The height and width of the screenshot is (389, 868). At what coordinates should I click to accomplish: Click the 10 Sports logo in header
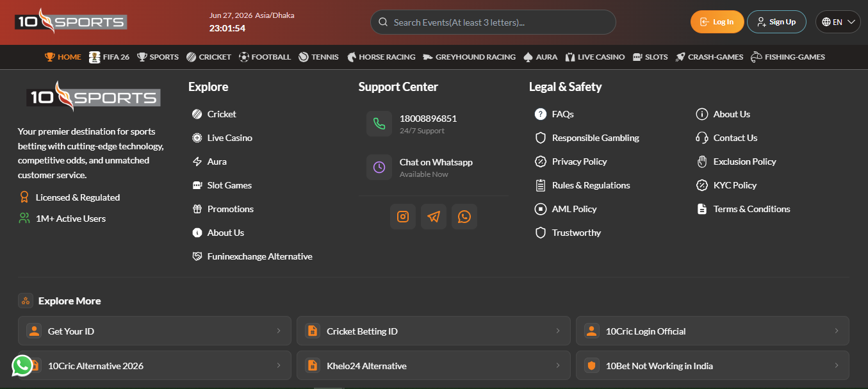click(x=71, y=21)
